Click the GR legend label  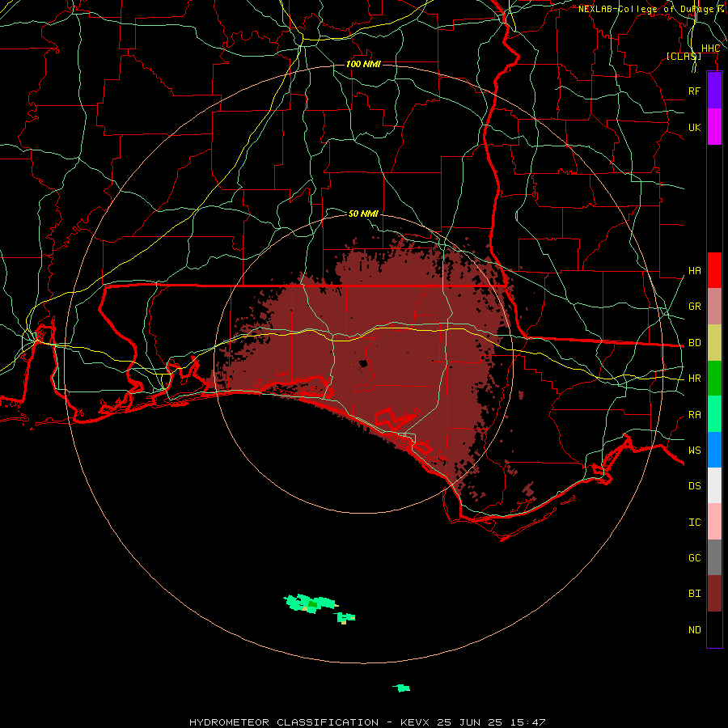(x=695, y=307)
